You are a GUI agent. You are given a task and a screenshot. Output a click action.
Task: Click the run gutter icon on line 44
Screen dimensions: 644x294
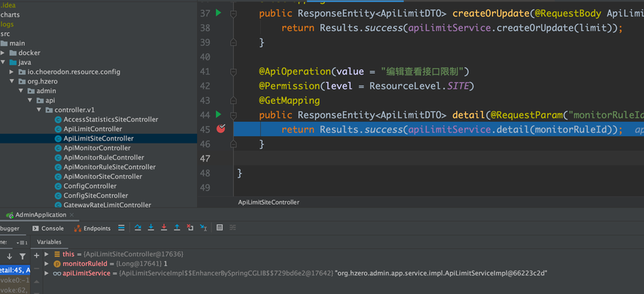pyautogui.click(x=218, y=114)
